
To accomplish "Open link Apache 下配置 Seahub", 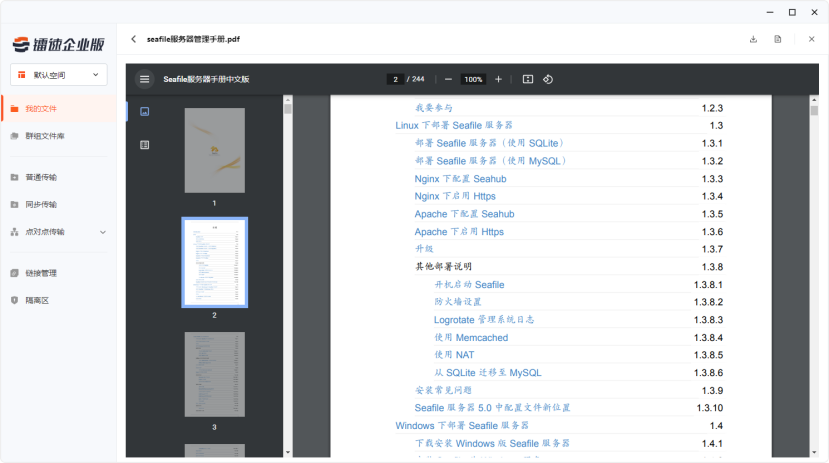I will coord(465,214).
